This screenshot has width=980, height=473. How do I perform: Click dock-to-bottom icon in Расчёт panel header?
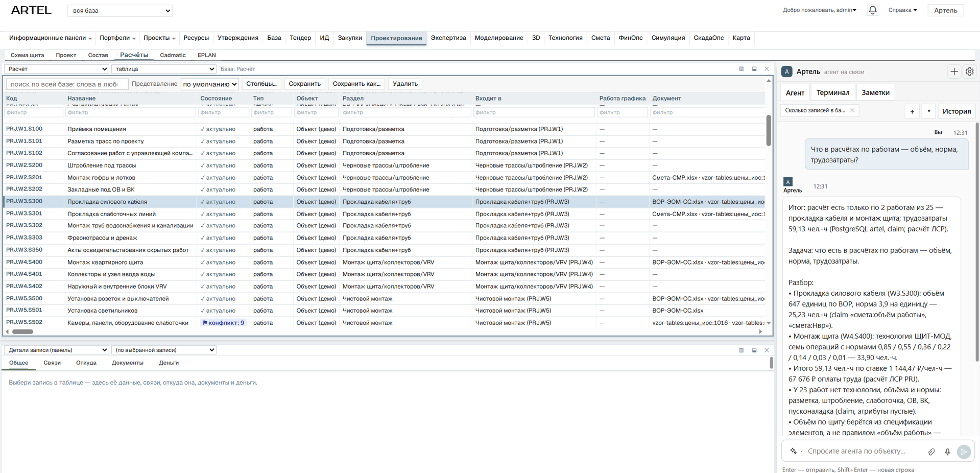pyautogui.click(x=754, y=69)
